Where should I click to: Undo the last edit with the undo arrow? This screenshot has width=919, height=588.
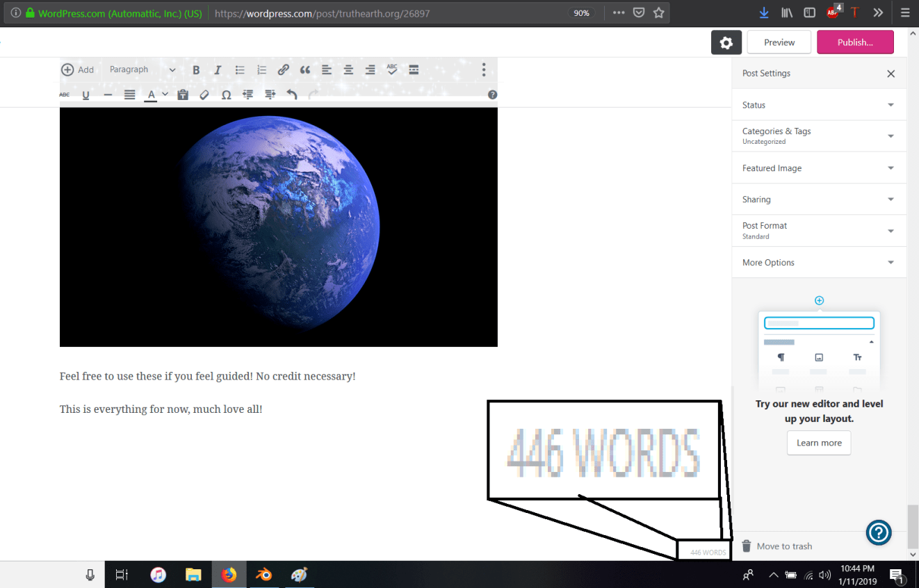pyautogui.click(x=292, y=95)
